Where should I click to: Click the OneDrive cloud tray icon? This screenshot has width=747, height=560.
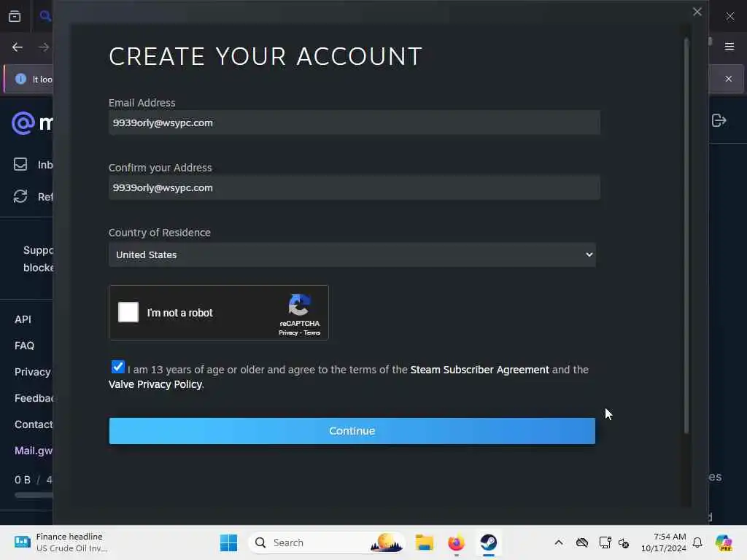pyautogui.click(x=581, y=542)
